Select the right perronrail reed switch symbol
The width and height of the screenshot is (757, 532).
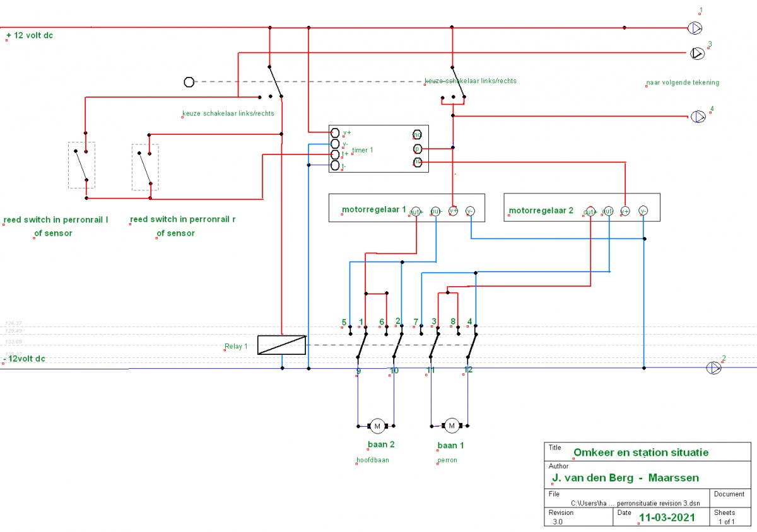[x=145, y=167]
